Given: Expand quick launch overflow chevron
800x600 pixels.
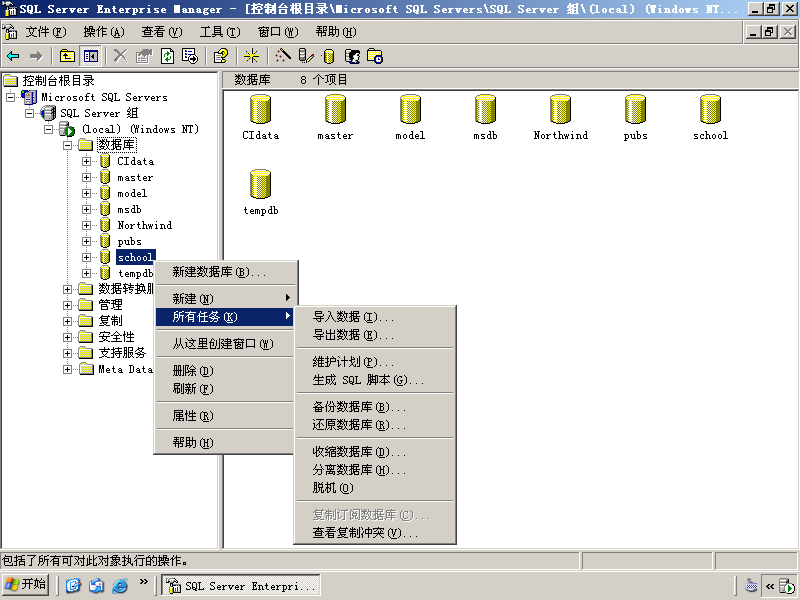Looking at the screenshot, I should 143,582.
